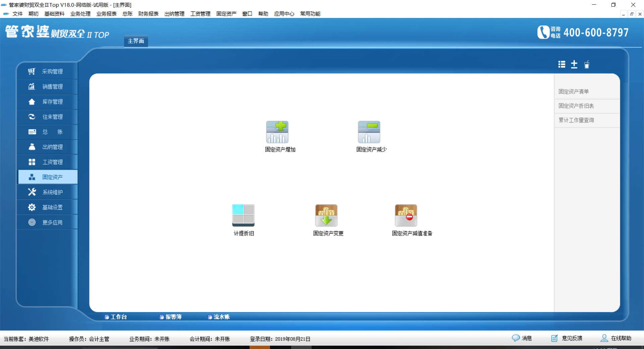
Task: Open the 基础资料 menu
Action: [54, 14]
